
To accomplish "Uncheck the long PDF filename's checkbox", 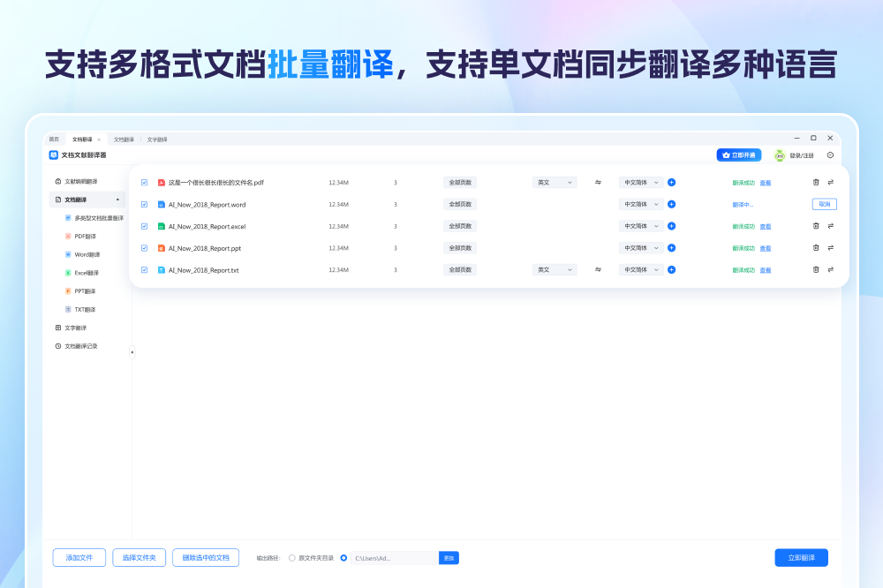I will click(x=145, y=182).
